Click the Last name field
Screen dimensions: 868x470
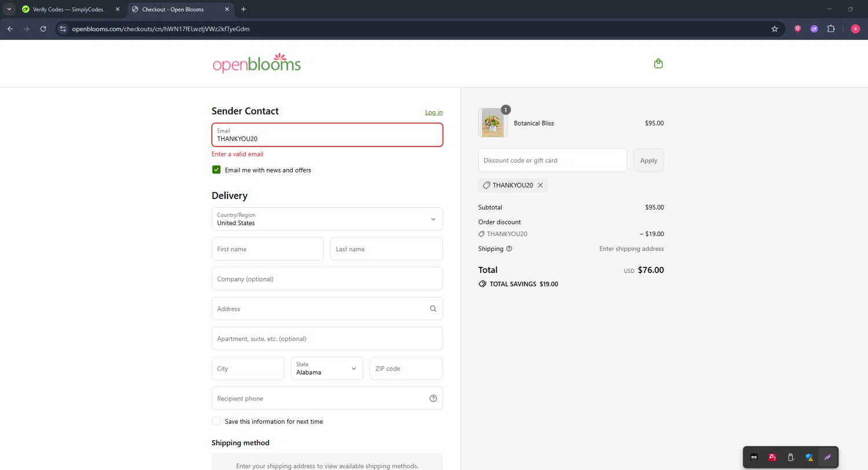(x=387, y=249)
